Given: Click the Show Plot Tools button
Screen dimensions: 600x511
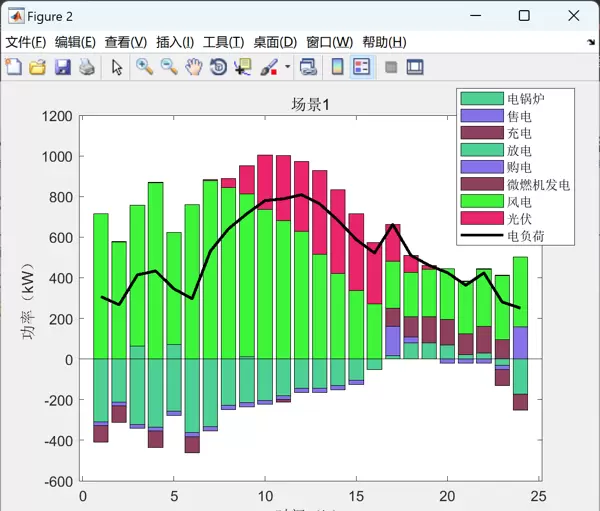Looking at the screenshot, I should click(414, 67).
